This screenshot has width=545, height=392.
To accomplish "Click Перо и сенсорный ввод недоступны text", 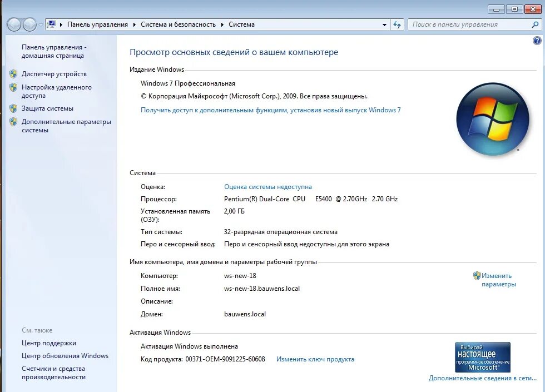I will [306, 244].
